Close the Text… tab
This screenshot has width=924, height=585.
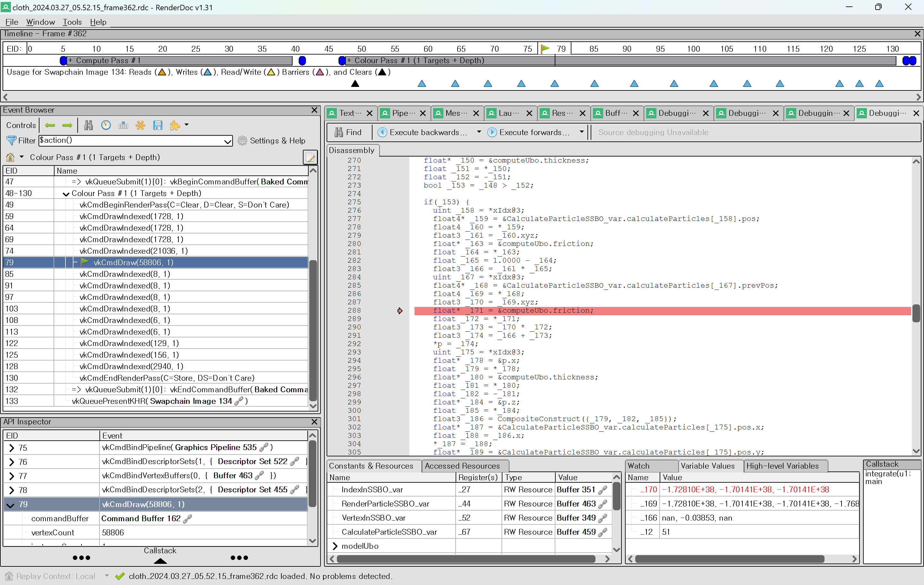point(370,113)
